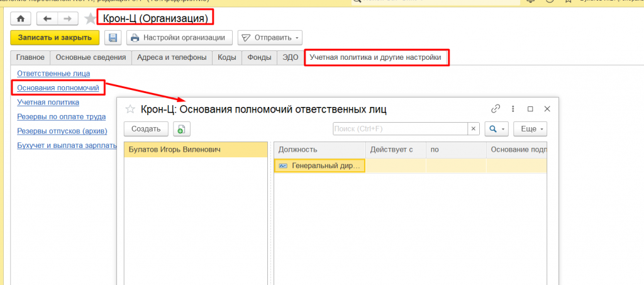
Task: Save organization with floppy disk icon
Action: pos(113,38)
